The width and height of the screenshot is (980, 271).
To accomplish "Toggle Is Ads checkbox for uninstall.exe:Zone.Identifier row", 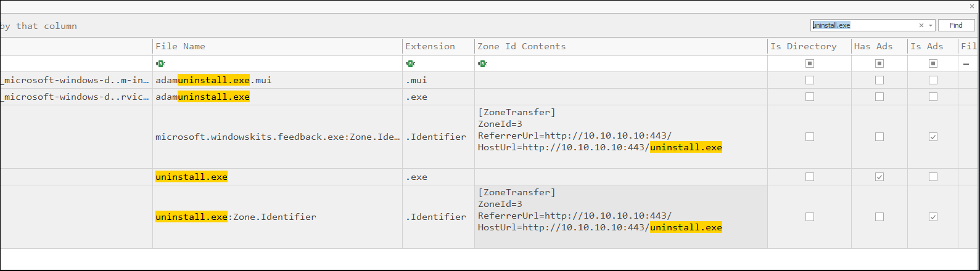I will coord(933,217).
